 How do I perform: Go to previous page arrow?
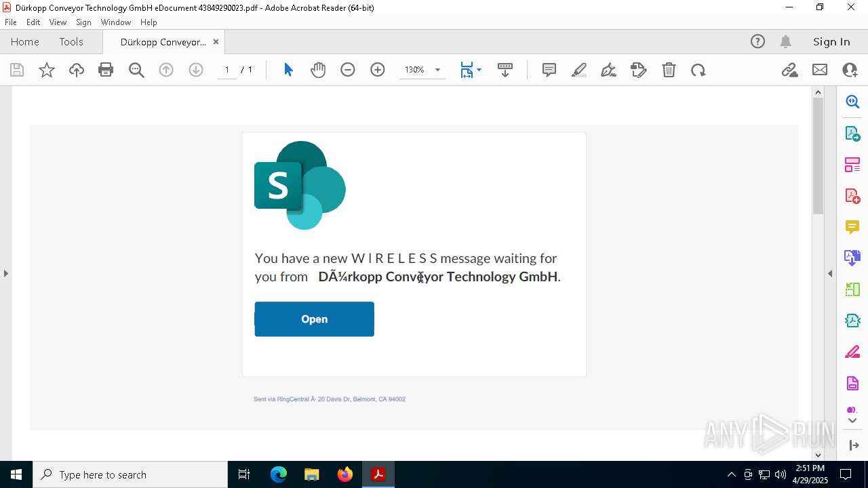tap(166, 70)
